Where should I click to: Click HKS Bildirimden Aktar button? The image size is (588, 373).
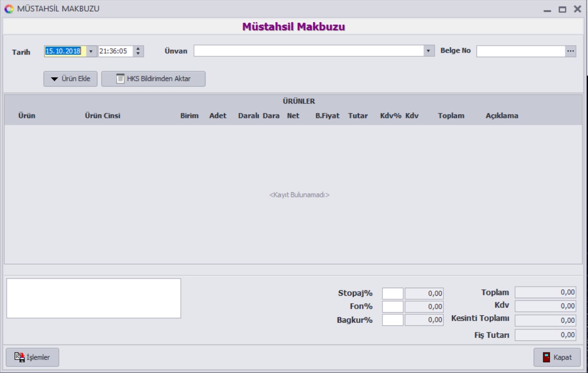[x=153, y=79]
